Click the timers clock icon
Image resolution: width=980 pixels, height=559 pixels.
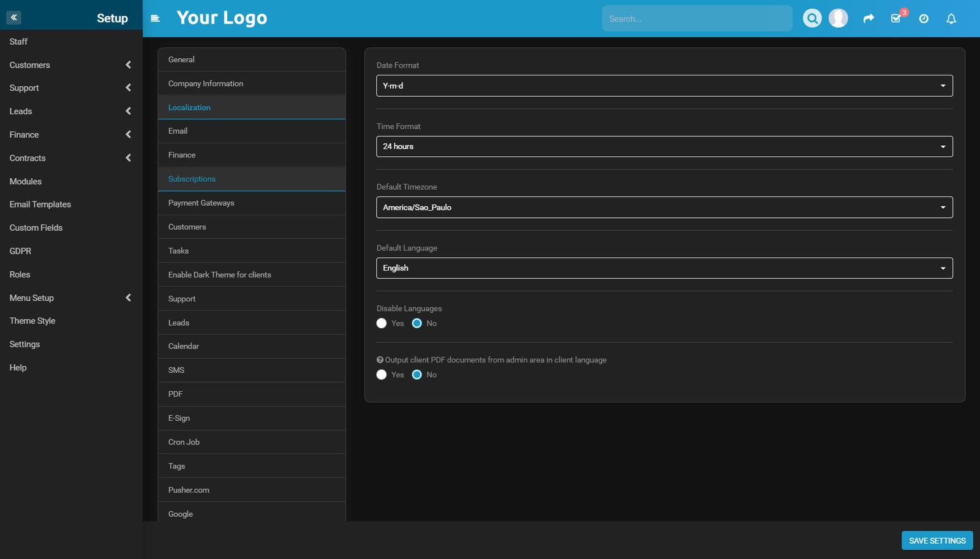coord(924,18)
